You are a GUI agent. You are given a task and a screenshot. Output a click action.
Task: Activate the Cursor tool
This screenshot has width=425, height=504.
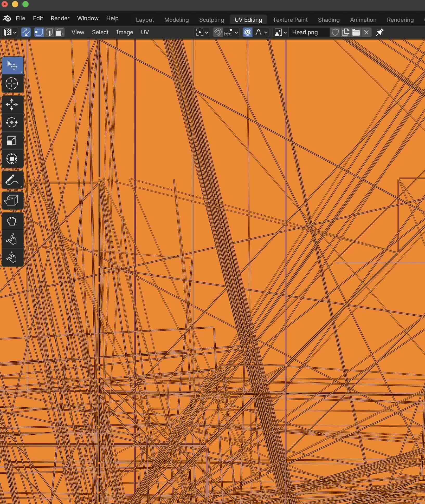point(12,83)
